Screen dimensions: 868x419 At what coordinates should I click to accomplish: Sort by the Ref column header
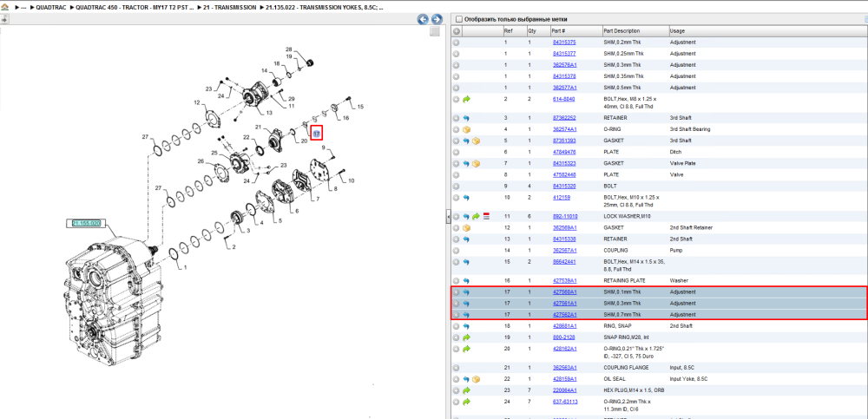pyautogui.click(x=514, y=31)
